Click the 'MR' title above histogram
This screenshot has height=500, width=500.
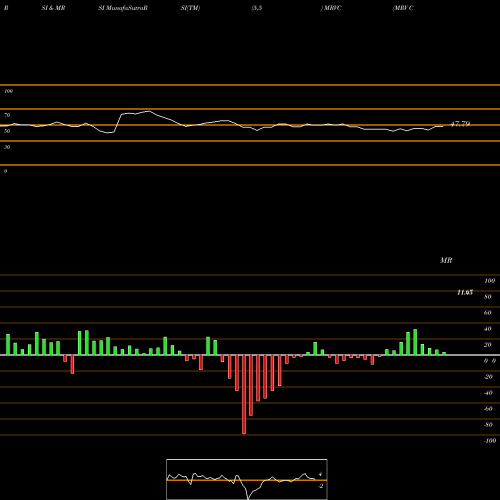tap(446, 260)
